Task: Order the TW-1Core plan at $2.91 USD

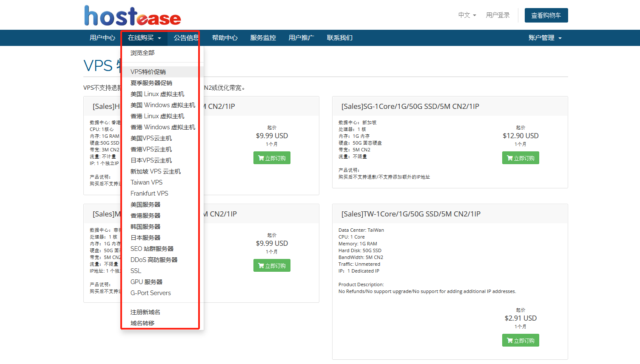Action: pyautogui.click(x=521, y=340)
